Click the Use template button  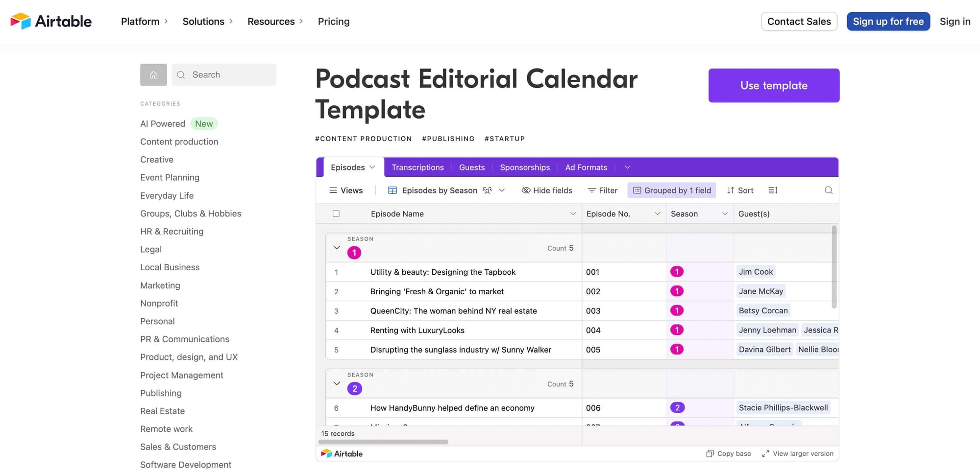(x=774, y=85)
